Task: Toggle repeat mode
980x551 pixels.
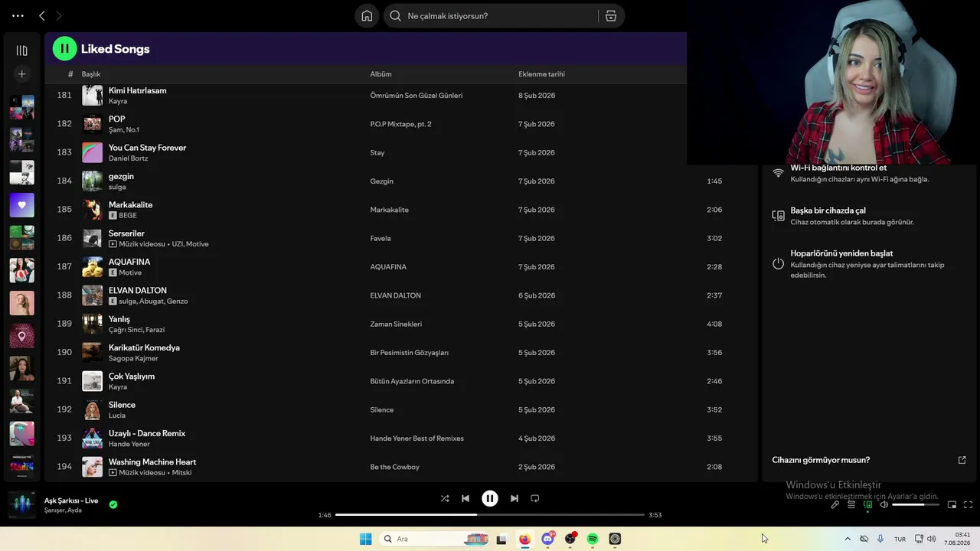Action: [535, 498]
